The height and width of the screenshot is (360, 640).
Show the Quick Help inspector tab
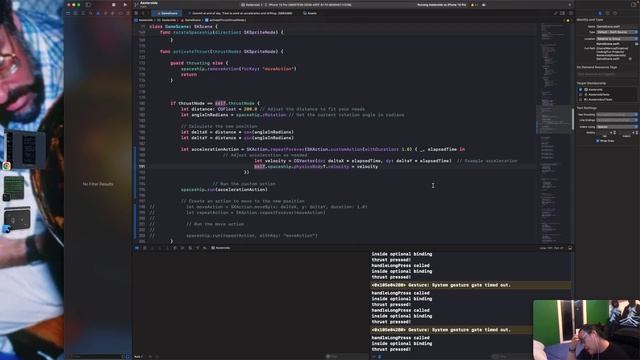coord(615,13)
